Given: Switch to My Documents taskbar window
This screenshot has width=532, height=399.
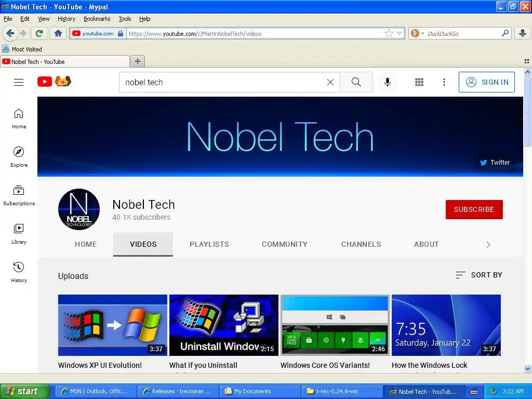Looking at the screenshot, I should (260, 391).
